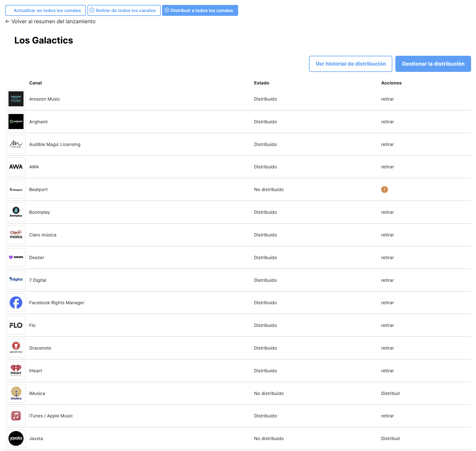
Task: Select the 7 Digital channel name
Action: (x=38, y=280)
